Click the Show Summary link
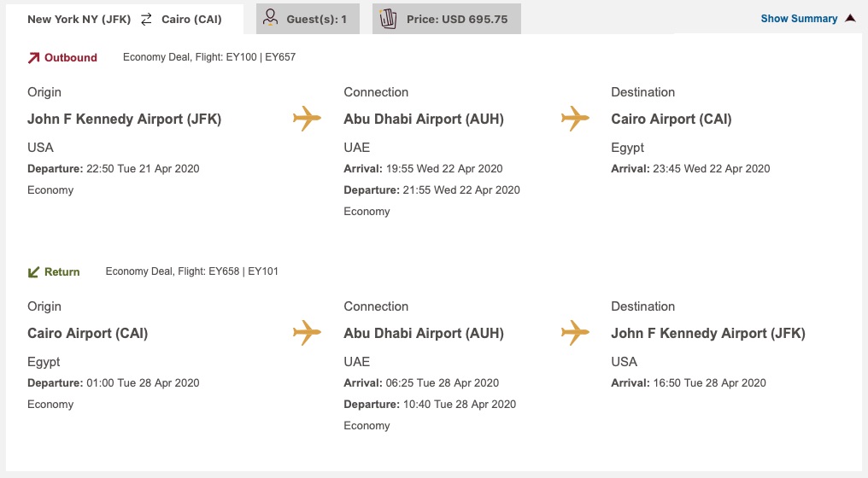Viewport: 868px width, 478px height. 799,19
